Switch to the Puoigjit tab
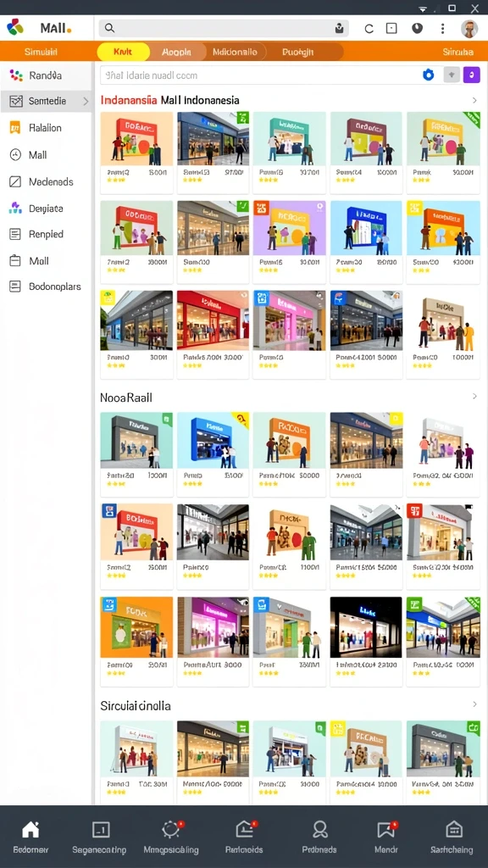Viewport: 488px width, 868px height. [x=297, y=52]
